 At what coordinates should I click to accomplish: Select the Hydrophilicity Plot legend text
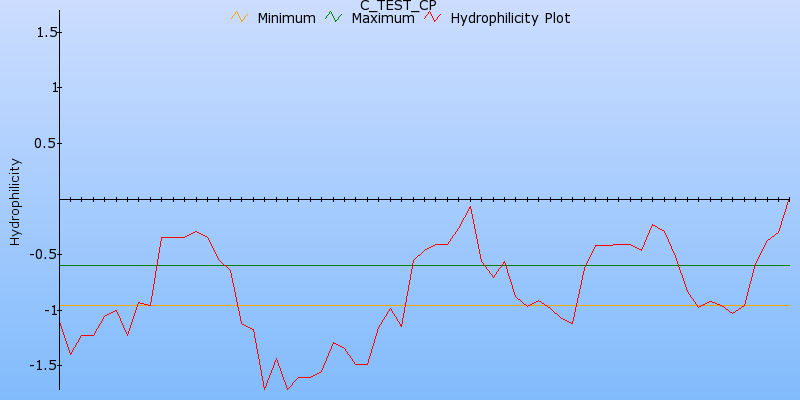click(510, 18)
